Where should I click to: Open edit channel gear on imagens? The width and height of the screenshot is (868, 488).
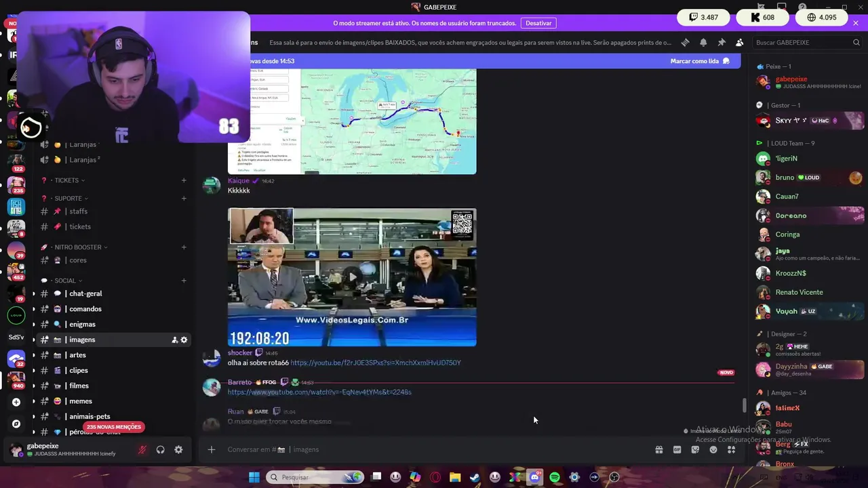coord(184,340)
